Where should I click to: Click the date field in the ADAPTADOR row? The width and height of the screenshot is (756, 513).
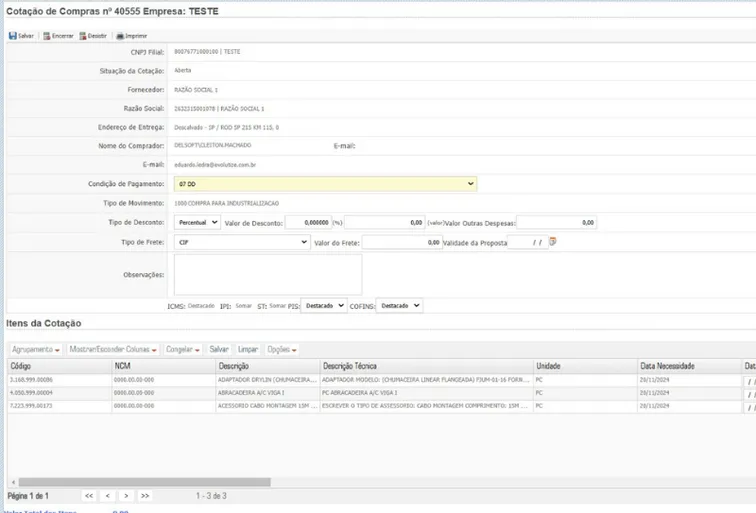[750, 381]
